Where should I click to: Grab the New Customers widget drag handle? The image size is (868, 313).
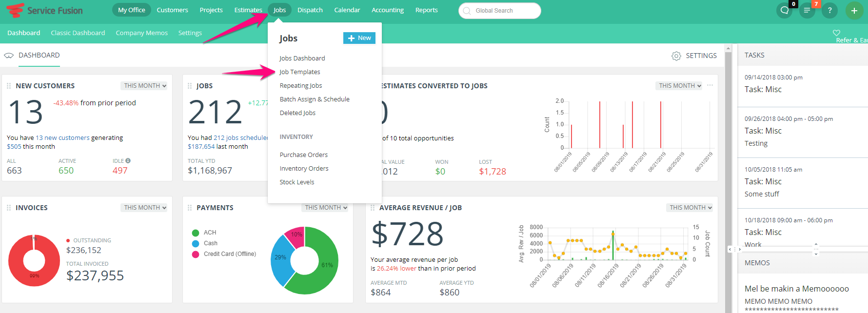point(9,86)
